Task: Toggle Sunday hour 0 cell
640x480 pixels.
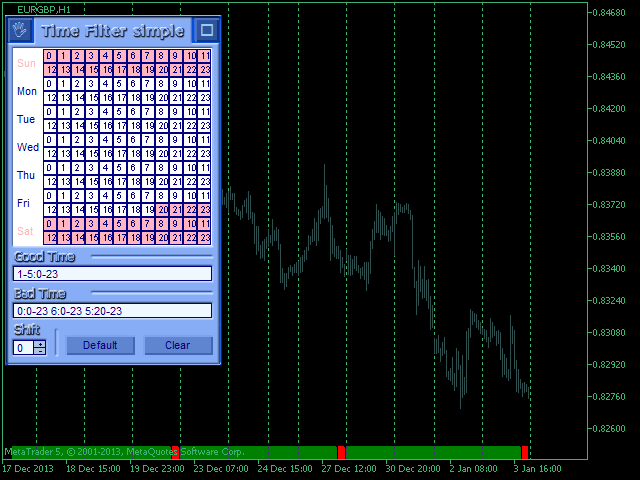Action: [x=50, y=56]
